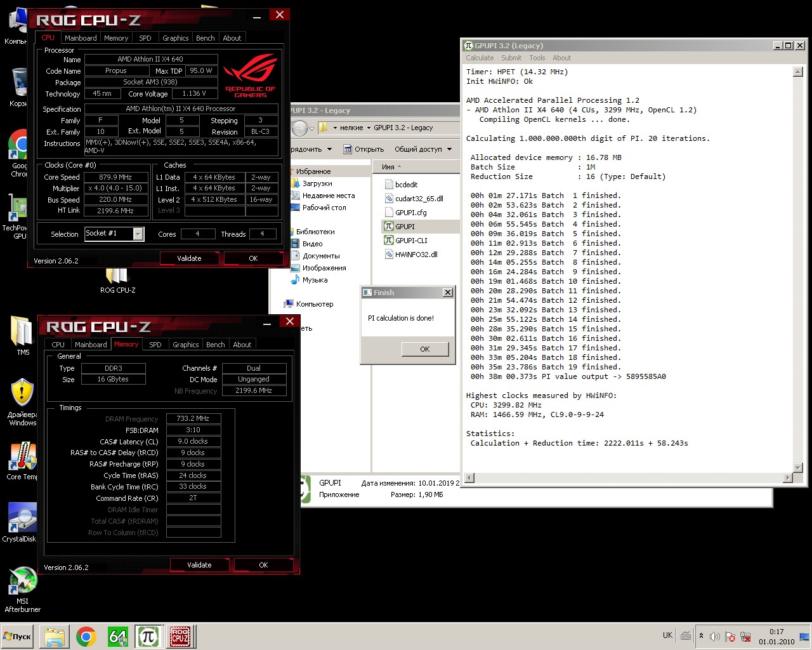Click Validate in the lower CPU-Z window
The image size is (812, 650).
(x=199, y=565)
